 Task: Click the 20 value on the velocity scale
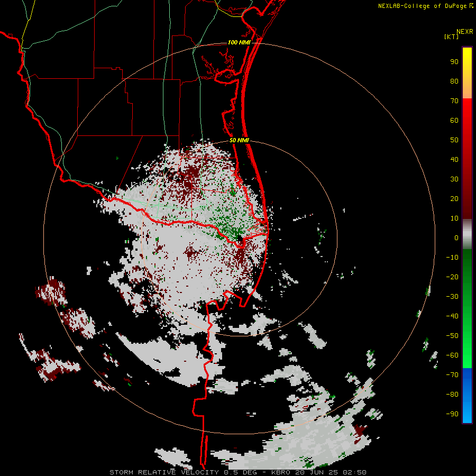pyautogui.click(x=454, y=199)
